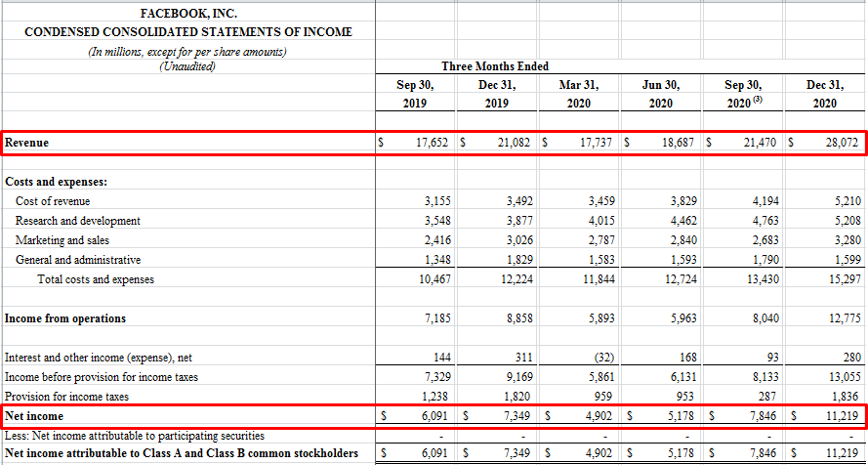Click the Income from operations label
The image size is (868, 465).
(64, 318)
